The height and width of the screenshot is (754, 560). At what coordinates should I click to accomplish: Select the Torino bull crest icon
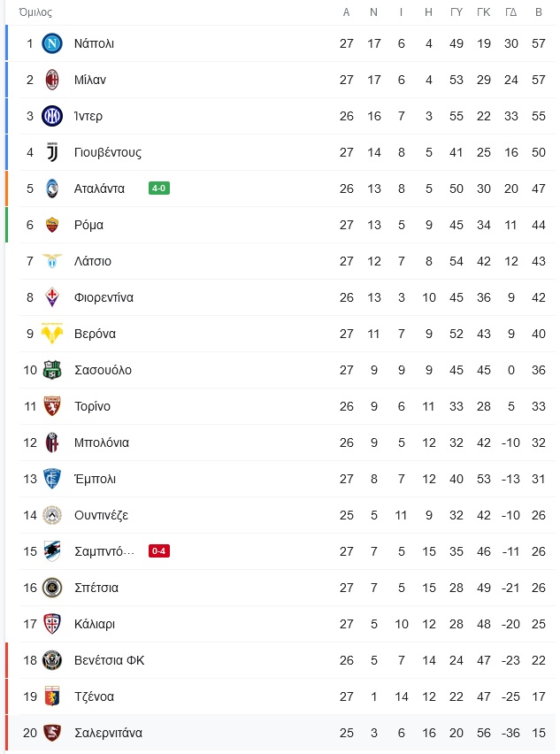pos(52,406)
